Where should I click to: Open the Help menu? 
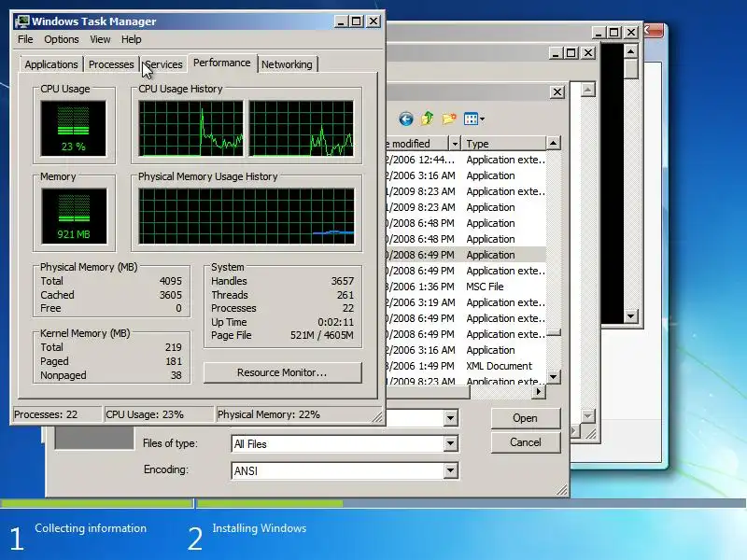[x=131, y=39]
